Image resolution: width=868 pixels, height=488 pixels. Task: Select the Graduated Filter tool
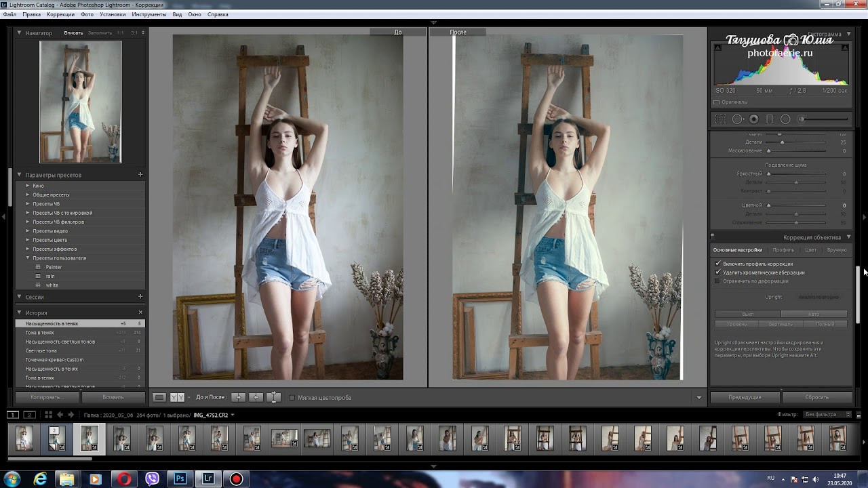770,119
